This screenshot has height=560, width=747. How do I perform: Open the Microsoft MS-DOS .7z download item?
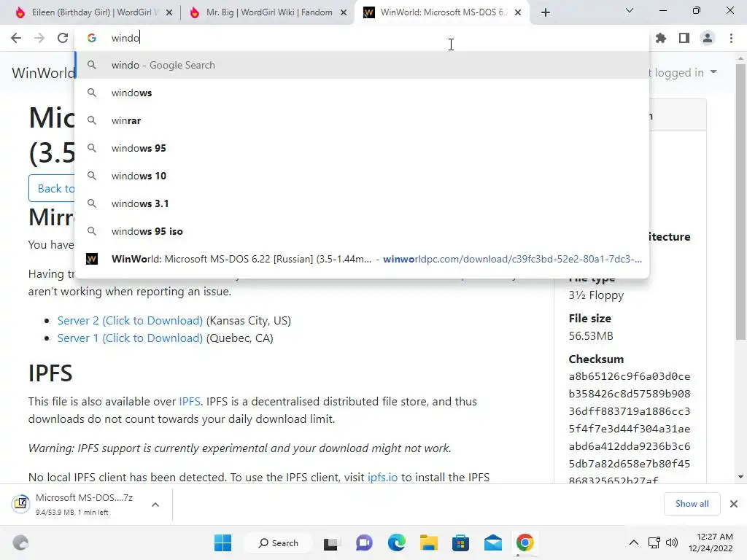pyautogui.click(x=79, y=504)
